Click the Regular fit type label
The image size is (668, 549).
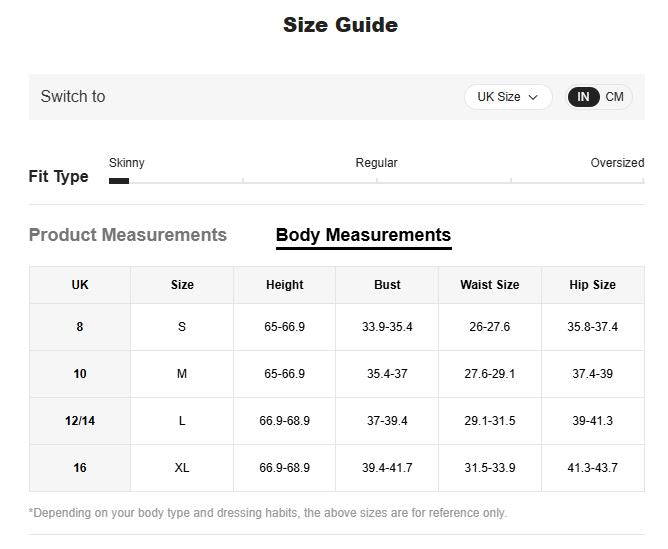[376, 163]
